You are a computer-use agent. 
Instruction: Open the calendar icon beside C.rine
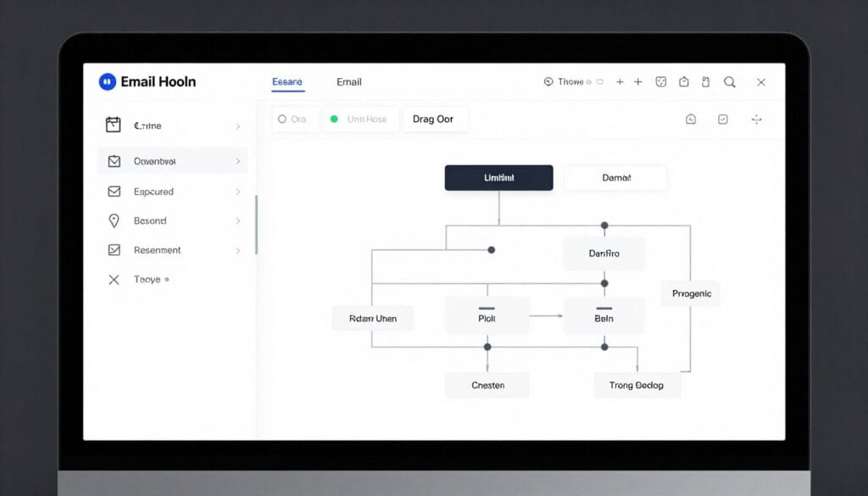click(113, 125)
